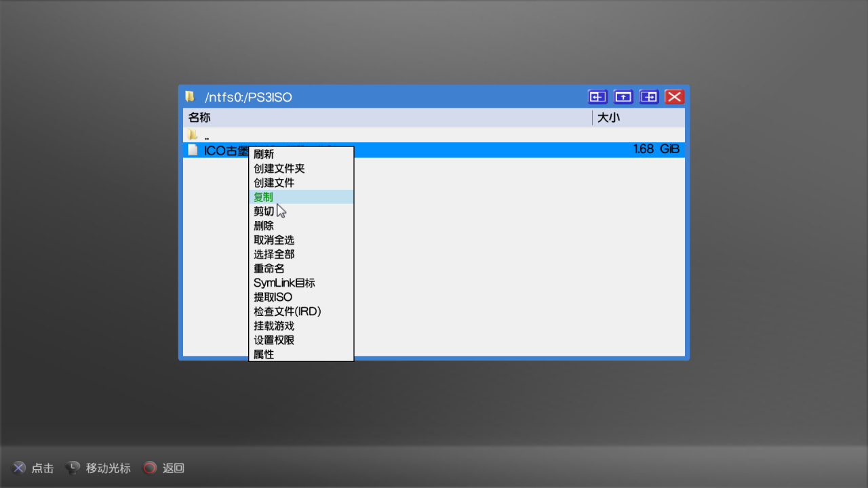868x488 pixels.
Task: Select 复制 (copy) menu entry
Action: coord(301,197)
